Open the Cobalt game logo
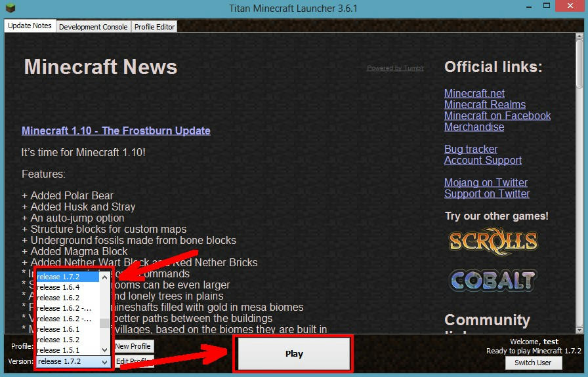 click(x=493, y=281)
